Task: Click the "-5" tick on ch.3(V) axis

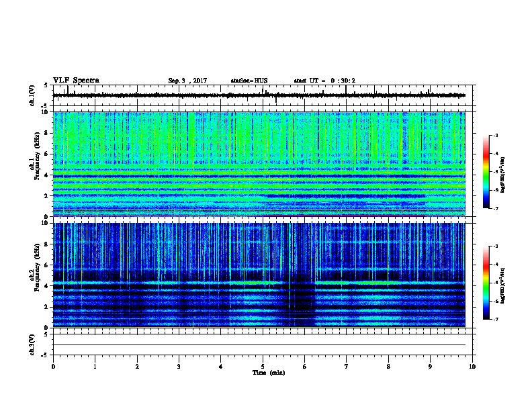Action: (45, 355)
